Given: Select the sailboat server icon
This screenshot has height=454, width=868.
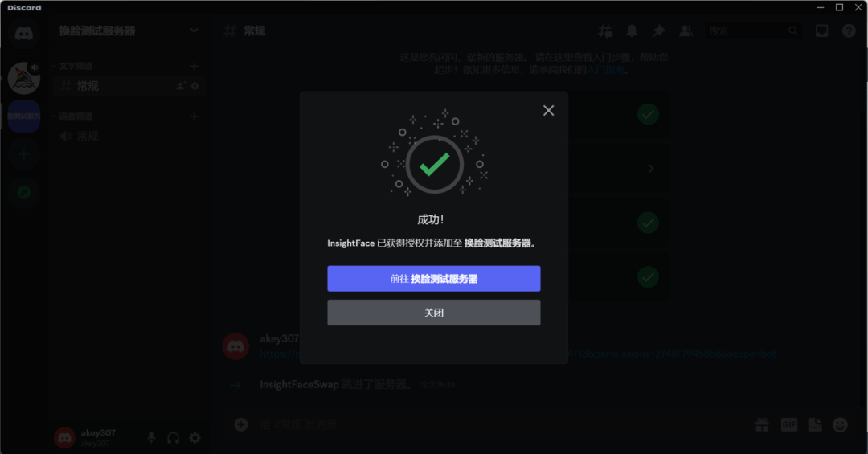Looking at the screenshot, I should (24, 78).
